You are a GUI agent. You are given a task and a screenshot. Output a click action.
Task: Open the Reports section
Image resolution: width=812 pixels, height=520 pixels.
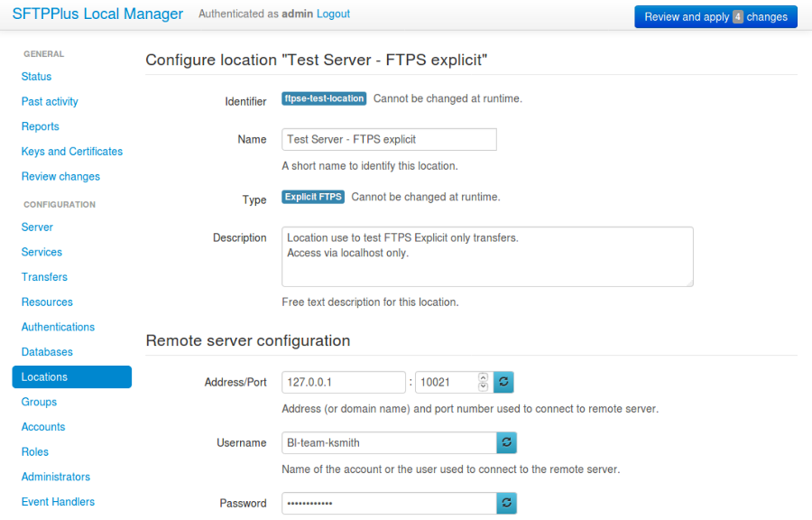click(40, 126)
